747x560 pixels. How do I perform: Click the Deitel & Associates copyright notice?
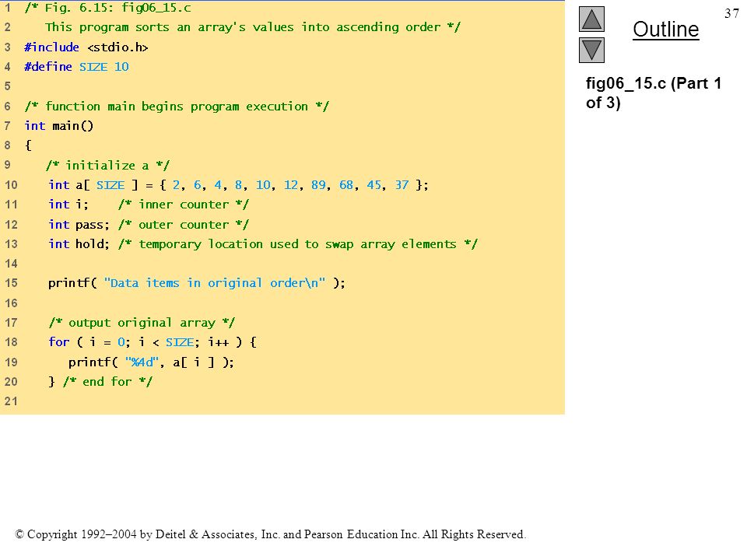pos(271,534)
